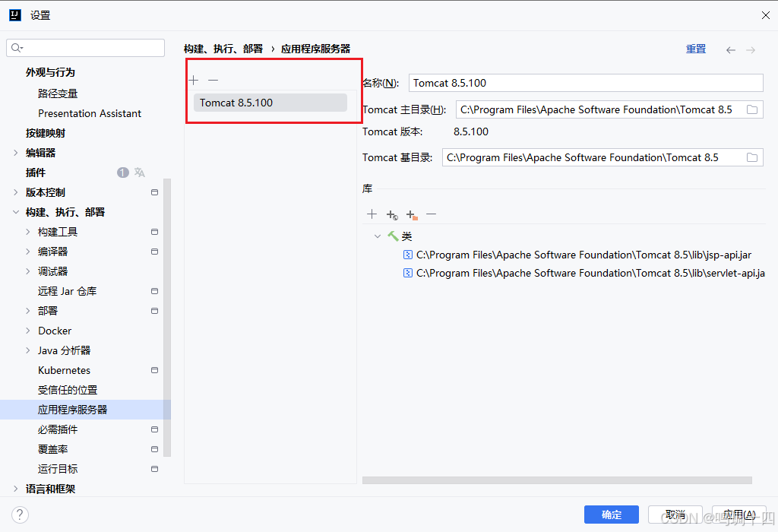778x532 pixels.
Task: Add library from URL globe-plus icon
Action: coord(392,215)
